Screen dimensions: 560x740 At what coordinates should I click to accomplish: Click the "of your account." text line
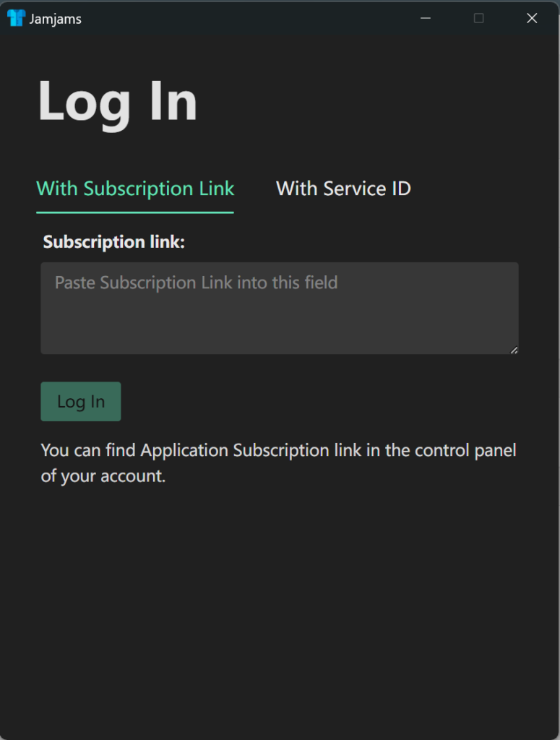[103, 477]
